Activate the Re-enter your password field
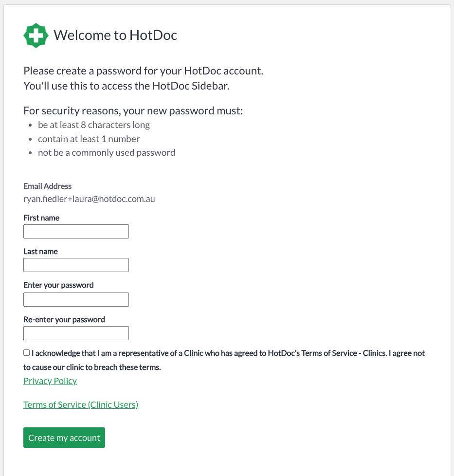The width and height of the screenshot is (454, 476). [76, 333]
